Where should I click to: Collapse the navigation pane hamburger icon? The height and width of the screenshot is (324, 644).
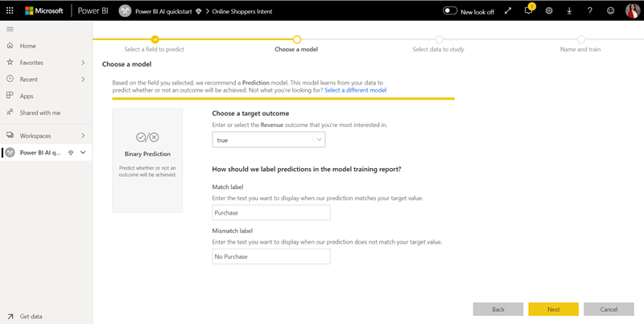click(10, 29)
